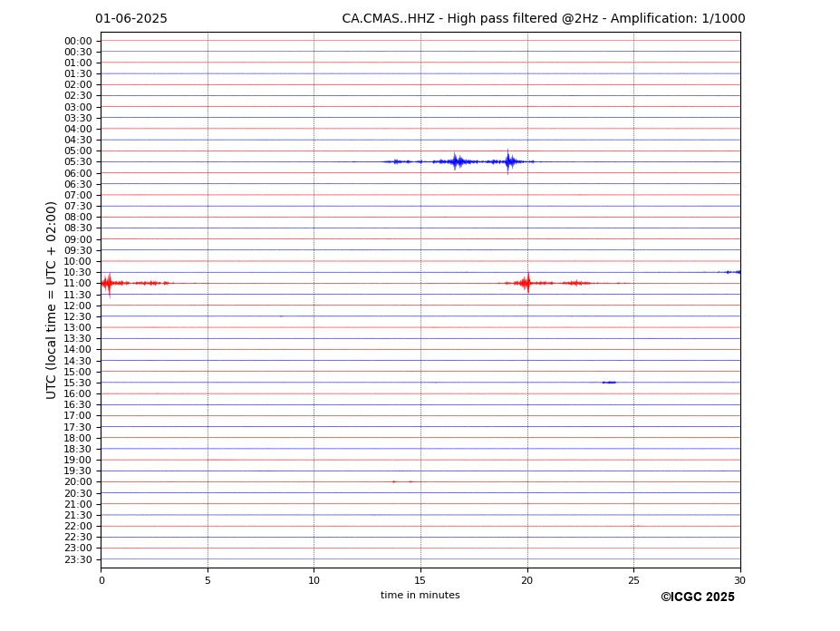Click the date label 01-06-2025
This screenshot has width=840, height=631.
(131, 19)
